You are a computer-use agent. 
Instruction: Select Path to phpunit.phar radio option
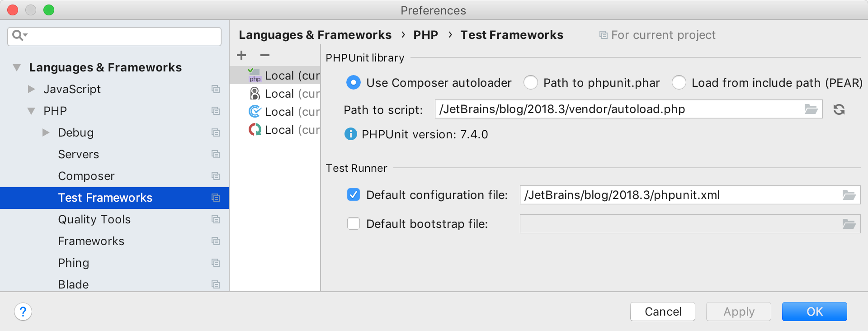(531, 83)
